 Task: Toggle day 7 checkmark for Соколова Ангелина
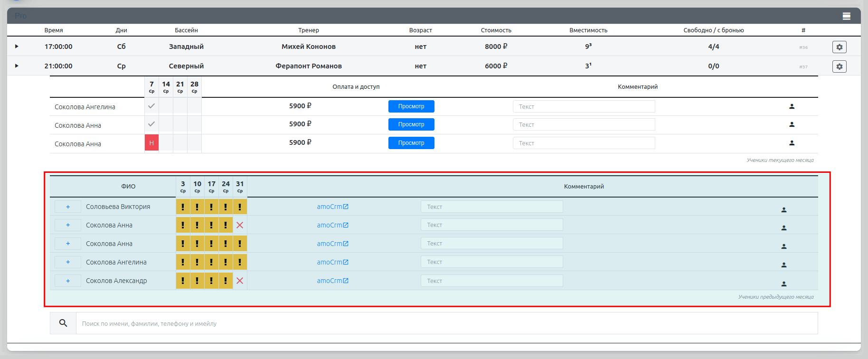(x=151, y=106)
